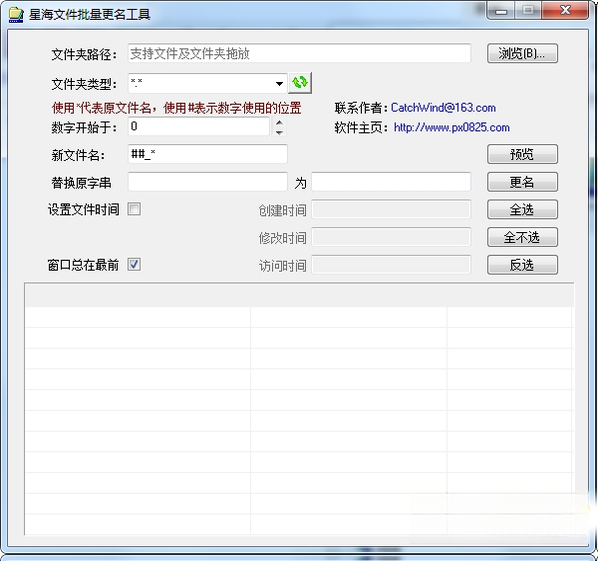Enable the 设置文件时间 checkbox
The width and height of the screenshot is (598, 561).
134,209
